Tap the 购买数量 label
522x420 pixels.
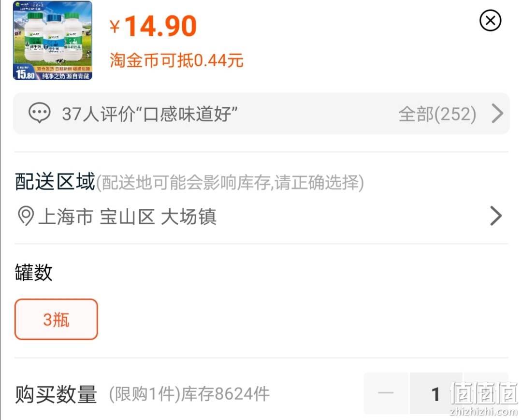tap(56, 394)
